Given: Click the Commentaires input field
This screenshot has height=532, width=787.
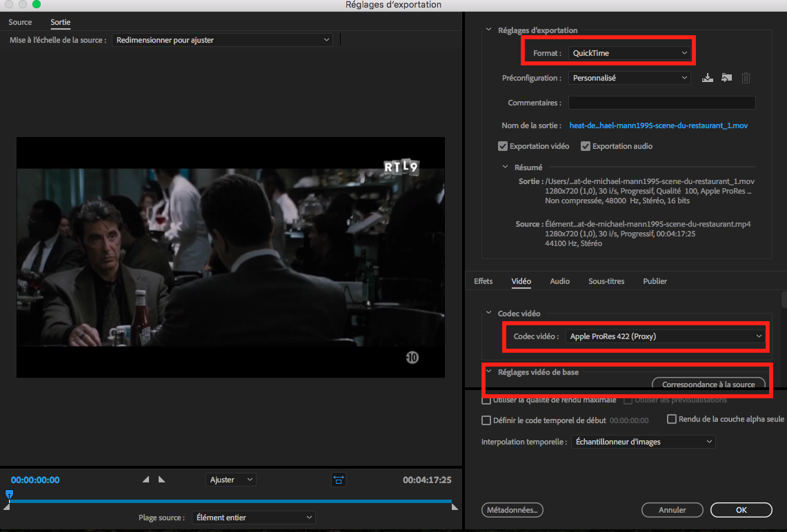Looking at the screenshot, I should point(661,103).
